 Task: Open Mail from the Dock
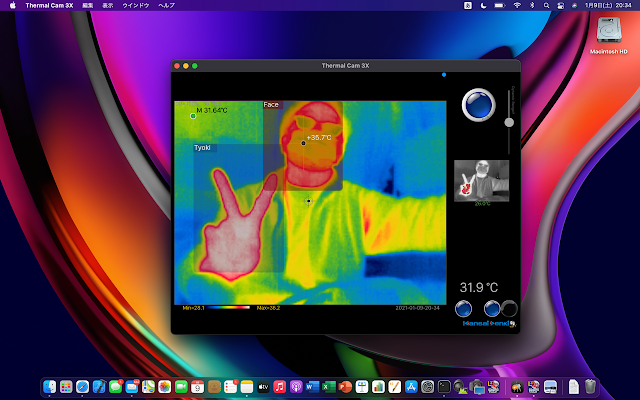point(132,386)
